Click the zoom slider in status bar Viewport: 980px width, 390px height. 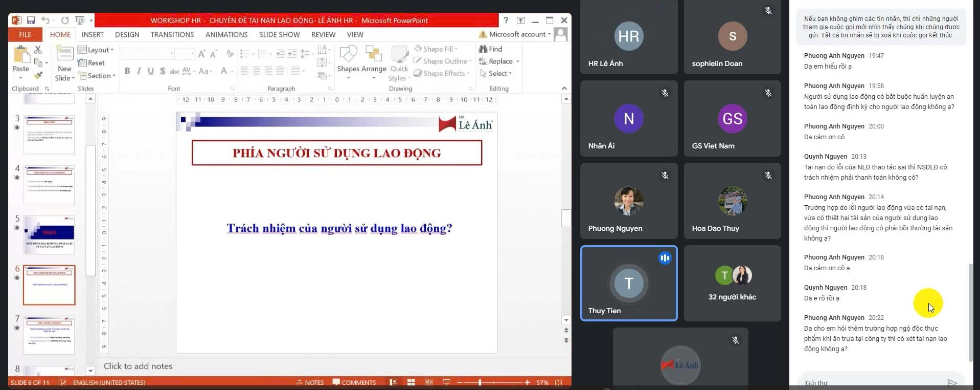point(480,382)
